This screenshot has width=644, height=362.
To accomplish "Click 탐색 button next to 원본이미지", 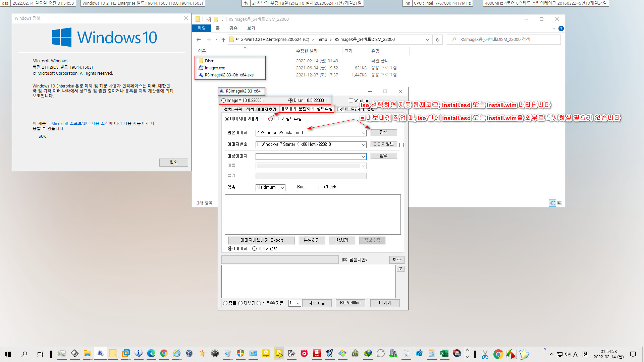I will (384, 132).
